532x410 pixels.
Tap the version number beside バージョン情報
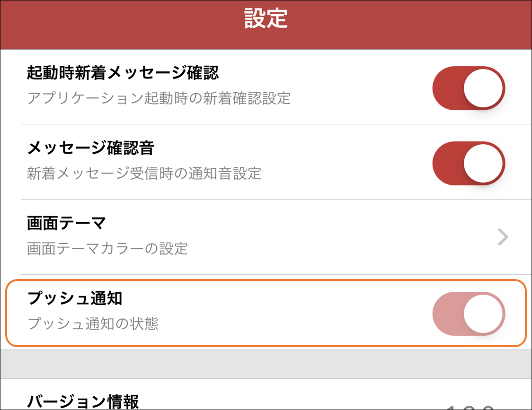coord(470,407)
